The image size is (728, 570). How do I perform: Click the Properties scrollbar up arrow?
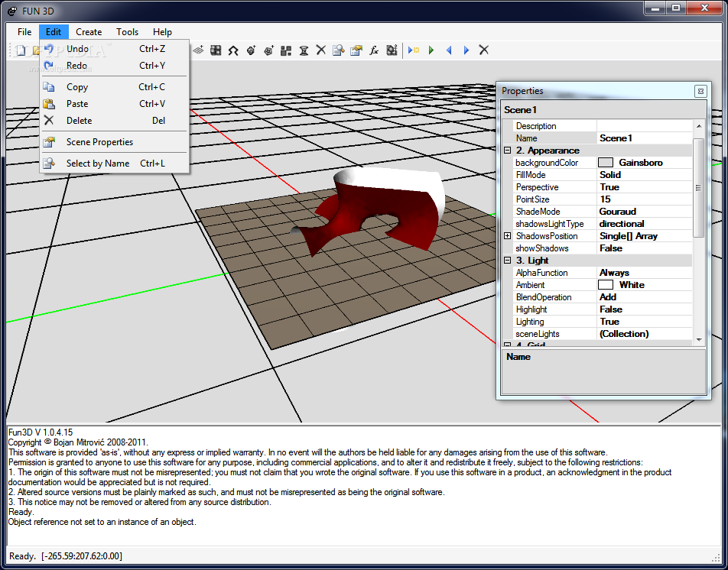[x=699, y=126]
